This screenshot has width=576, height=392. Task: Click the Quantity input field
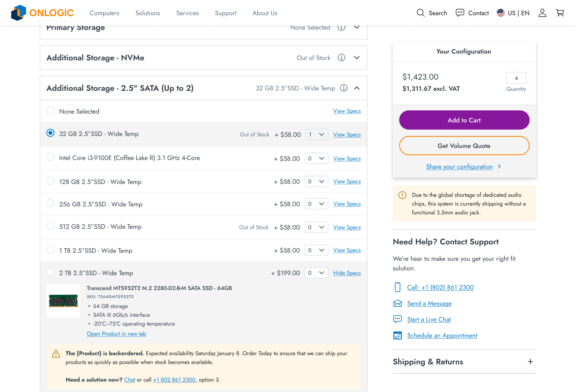(516, 78)
